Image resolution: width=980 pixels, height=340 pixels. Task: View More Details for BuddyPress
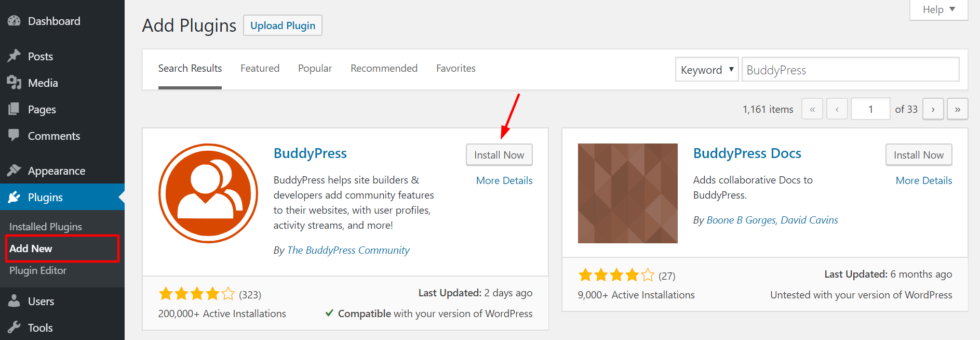point(504,180)
